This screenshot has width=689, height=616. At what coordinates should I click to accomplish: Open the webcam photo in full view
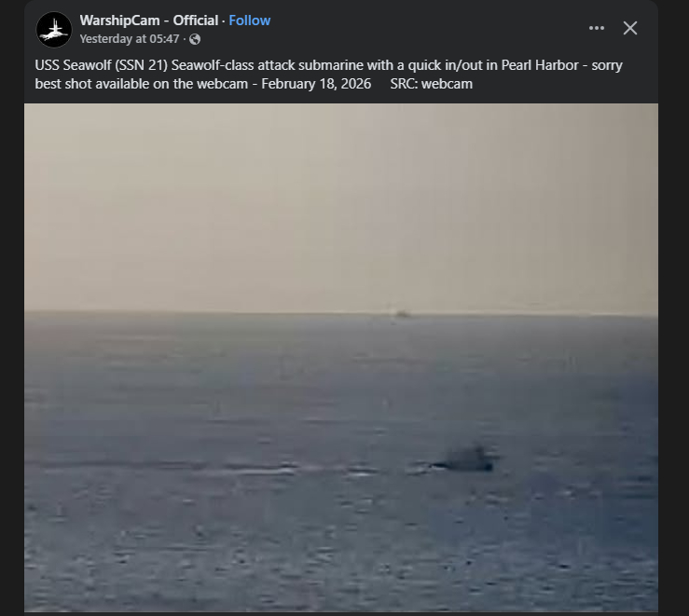click(341, 358)
